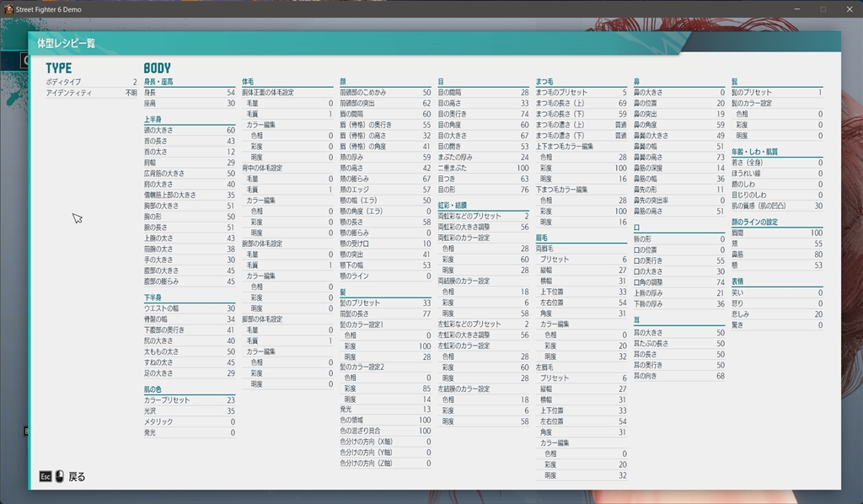Select the 太ももの太さ row
Image resolution: width=863 pixels, height=504 pixels.
pos(190,351)
